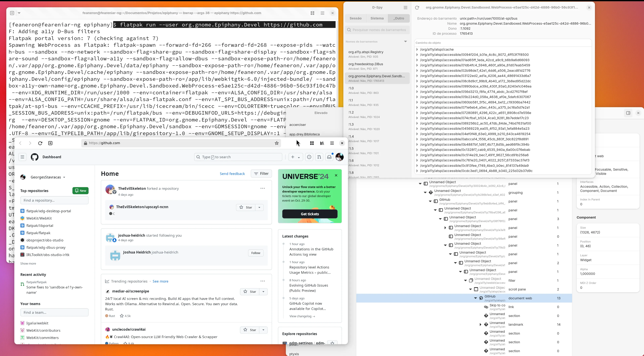
Task: Open the Send feedback link
Action: (x=232, y=174)
